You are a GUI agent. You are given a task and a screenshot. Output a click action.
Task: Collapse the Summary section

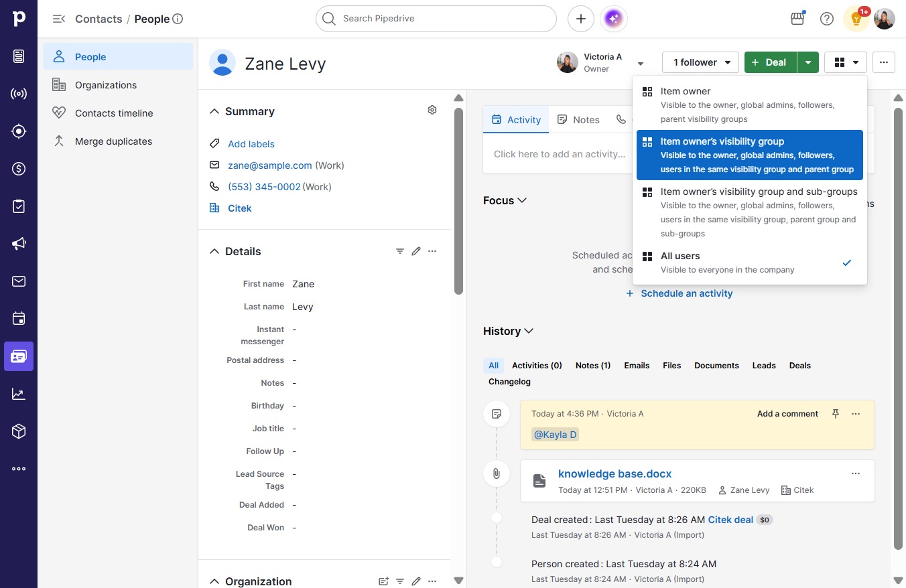[x=214, y=111]
